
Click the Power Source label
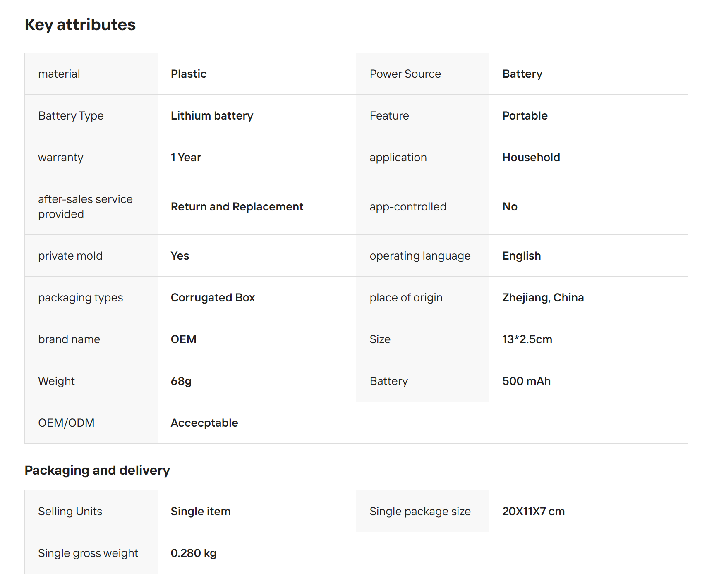pyautogui.click(x=405, y=74)
